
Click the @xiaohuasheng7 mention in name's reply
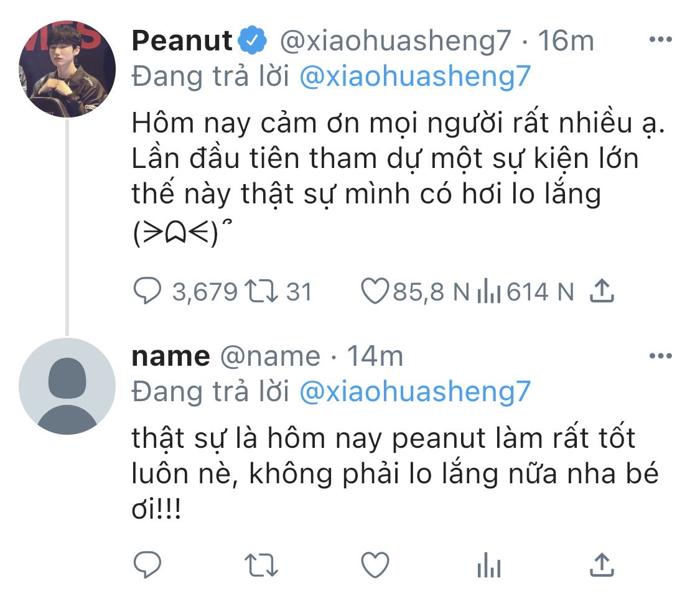(414, 391)
